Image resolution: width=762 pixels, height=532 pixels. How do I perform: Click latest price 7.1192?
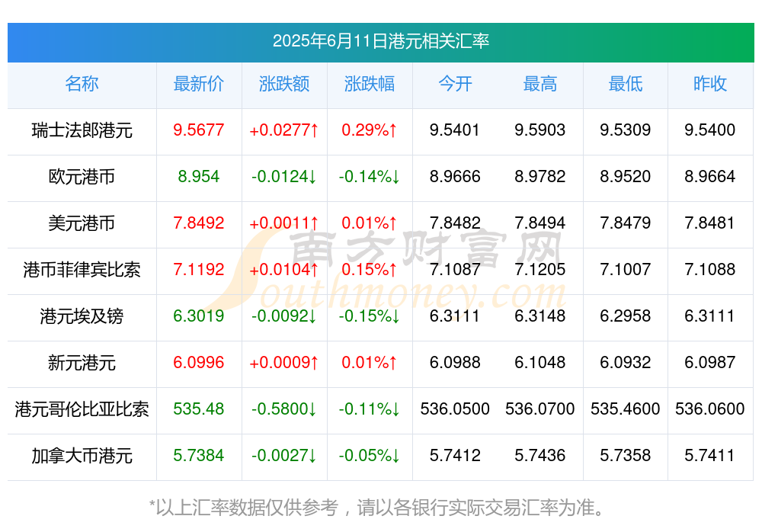(x=199, y=269)
